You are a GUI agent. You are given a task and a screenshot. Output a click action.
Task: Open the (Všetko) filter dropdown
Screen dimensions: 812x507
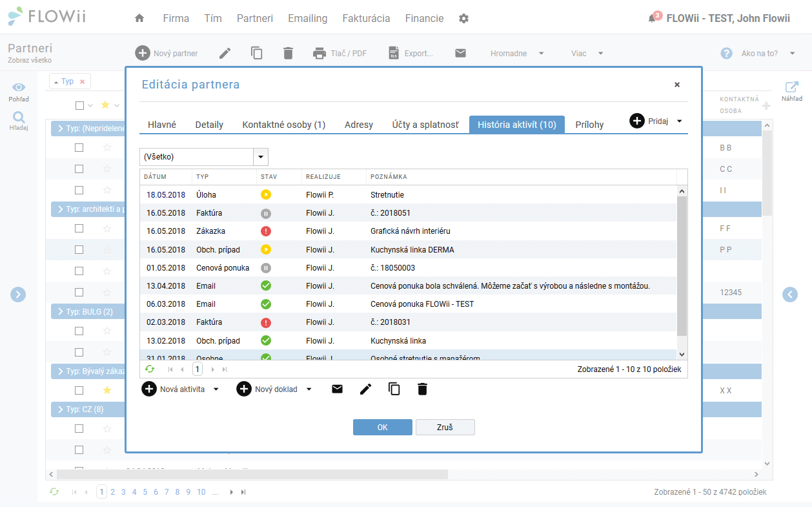click(x=203, y=156)
